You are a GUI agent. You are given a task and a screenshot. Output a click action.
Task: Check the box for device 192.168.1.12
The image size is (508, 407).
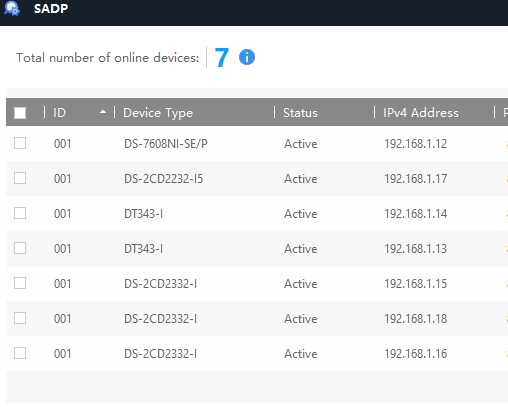tap(20, 143)
